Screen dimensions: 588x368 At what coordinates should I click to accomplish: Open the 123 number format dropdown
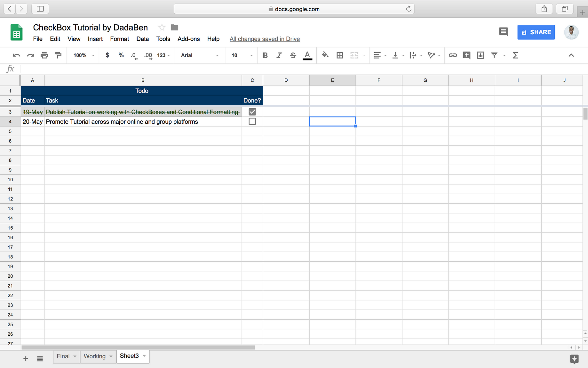[163, 55]
